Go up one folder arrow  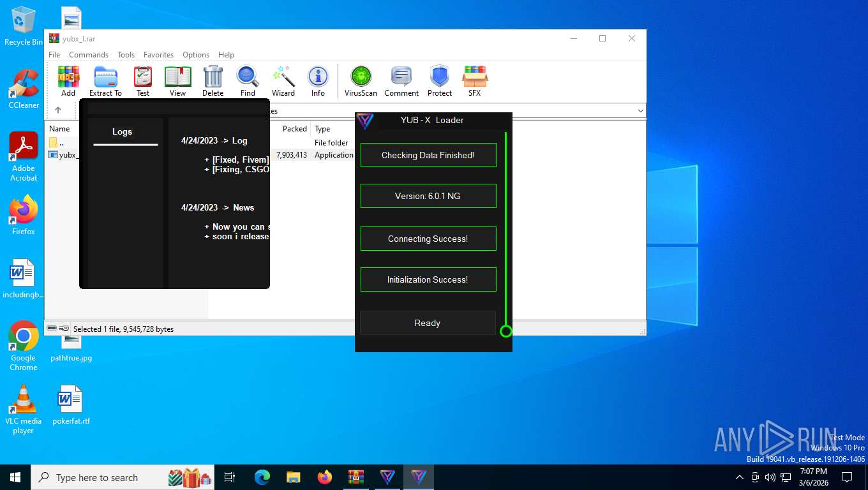click(58, 110)
